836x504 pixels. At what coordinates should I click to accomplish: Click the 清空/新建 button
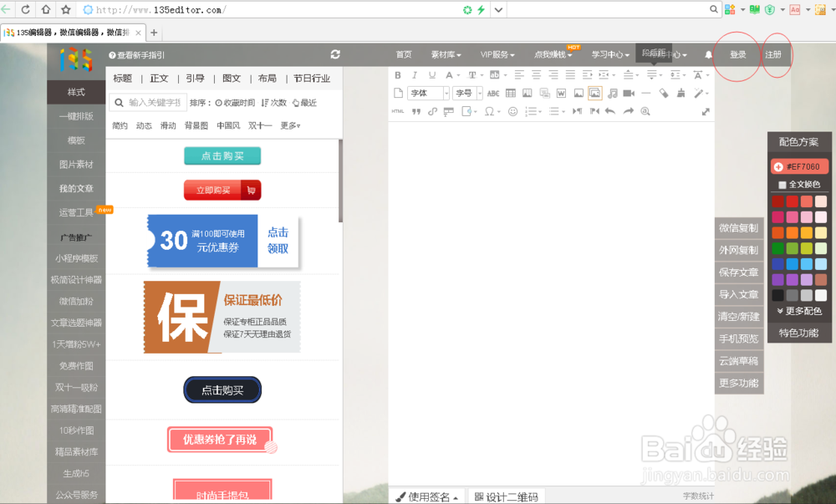(738, 317)
